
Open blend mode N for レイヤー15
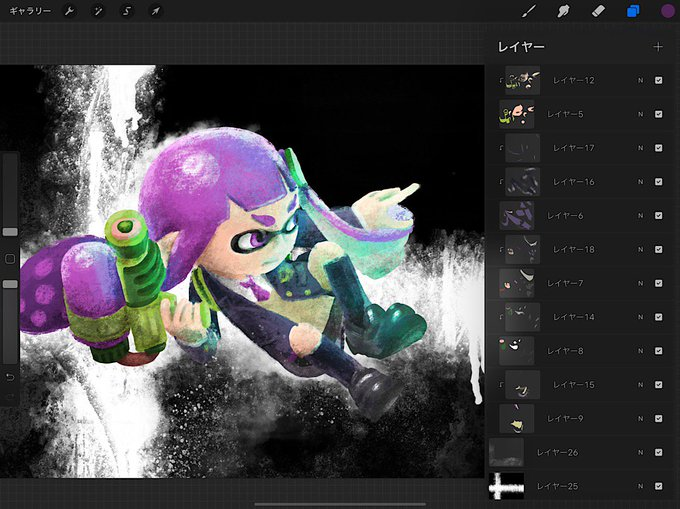tap(641, 385)
